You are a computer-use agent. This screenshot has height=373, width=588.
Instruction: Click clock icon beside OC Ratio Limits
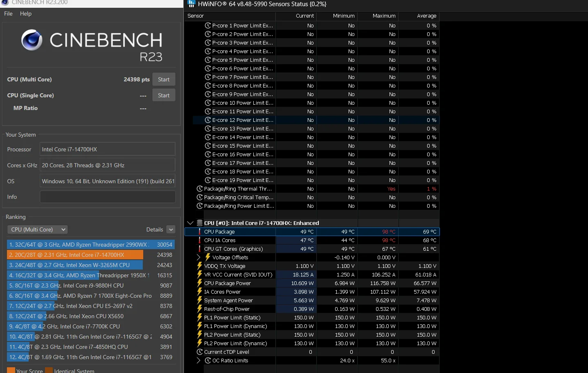click(x=208, y=360)
